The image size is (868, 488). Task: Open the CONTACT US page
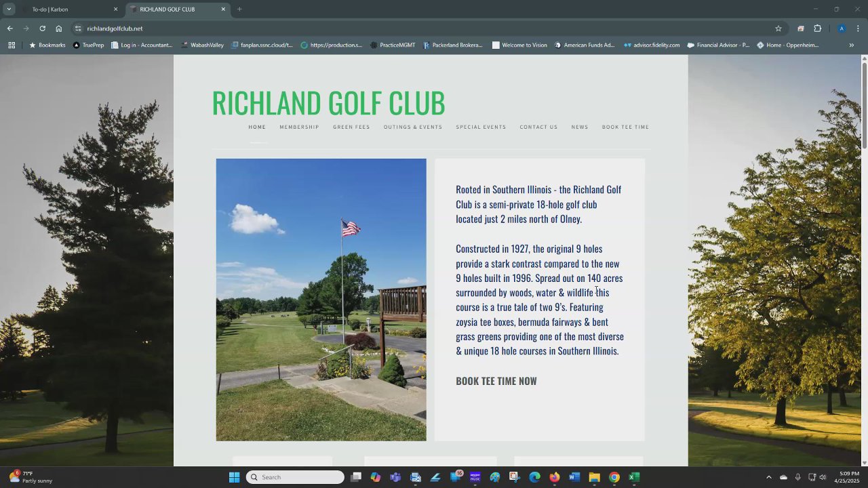[538, 127]
